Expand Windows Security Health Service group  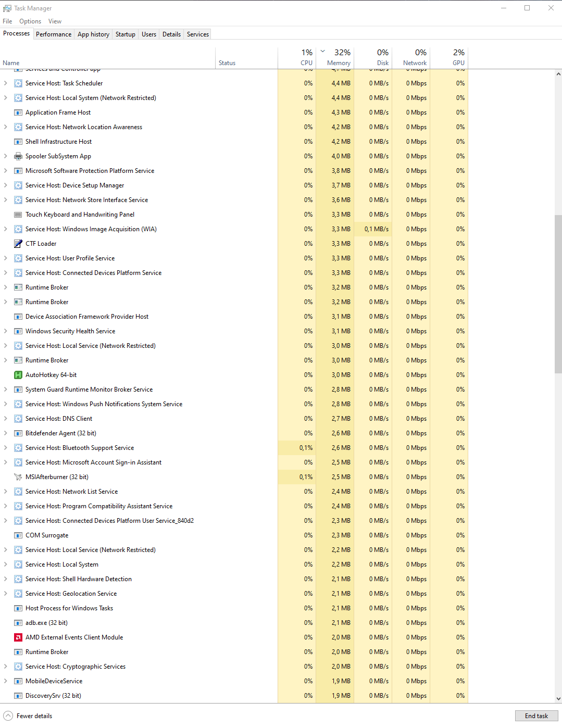tap(6, 331)
